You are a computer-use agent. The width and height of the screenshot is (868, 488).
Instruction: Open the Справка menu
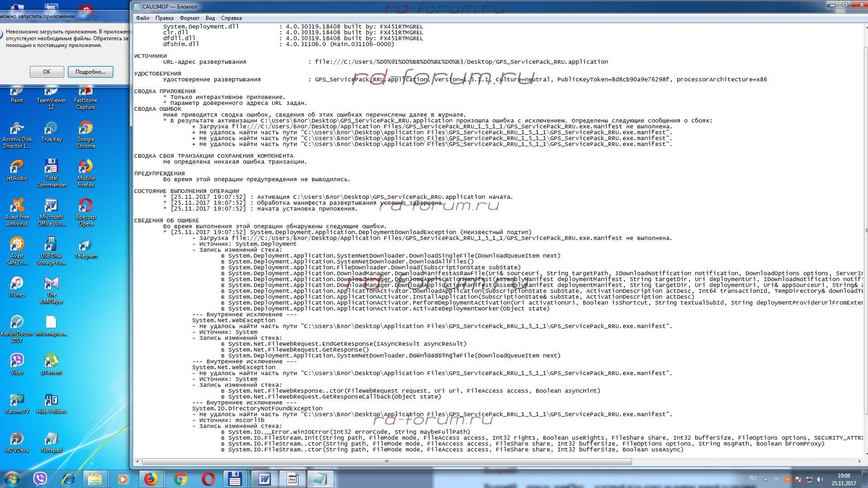pos(231,18)
